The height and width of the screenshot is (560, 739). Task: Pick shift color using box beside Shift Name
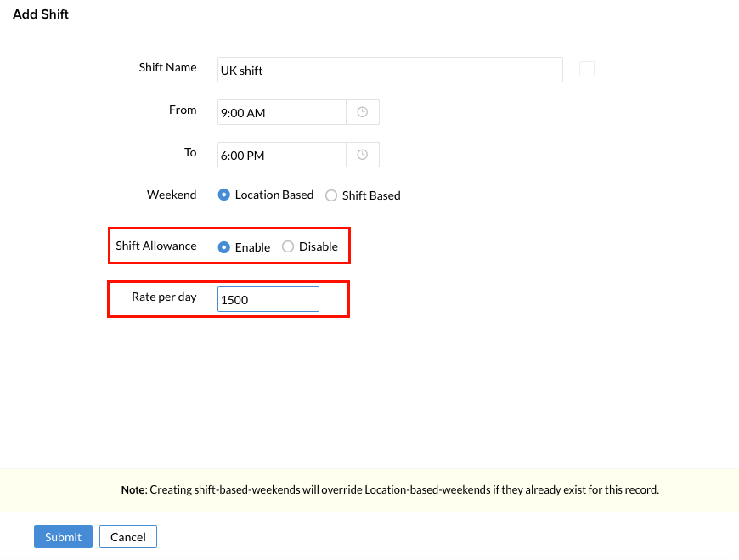point(587,70)
